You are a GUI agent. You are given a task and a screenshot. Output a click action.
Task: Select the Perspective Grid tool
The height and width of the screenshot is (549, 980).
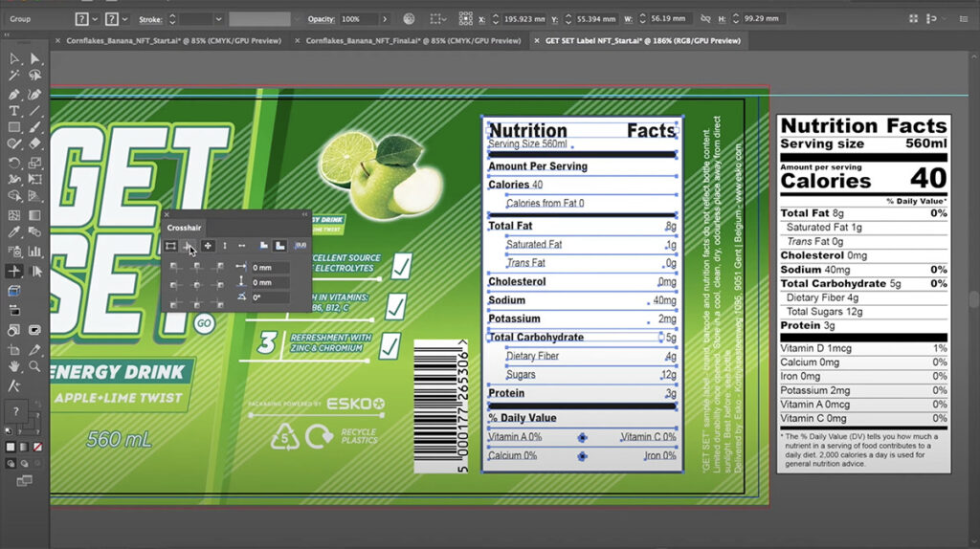[35, 196]
